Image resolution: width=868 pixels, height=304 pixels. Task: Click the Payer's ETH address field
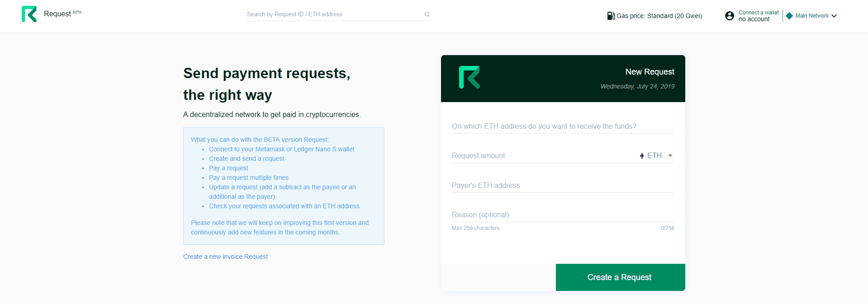tap(563, 185)
